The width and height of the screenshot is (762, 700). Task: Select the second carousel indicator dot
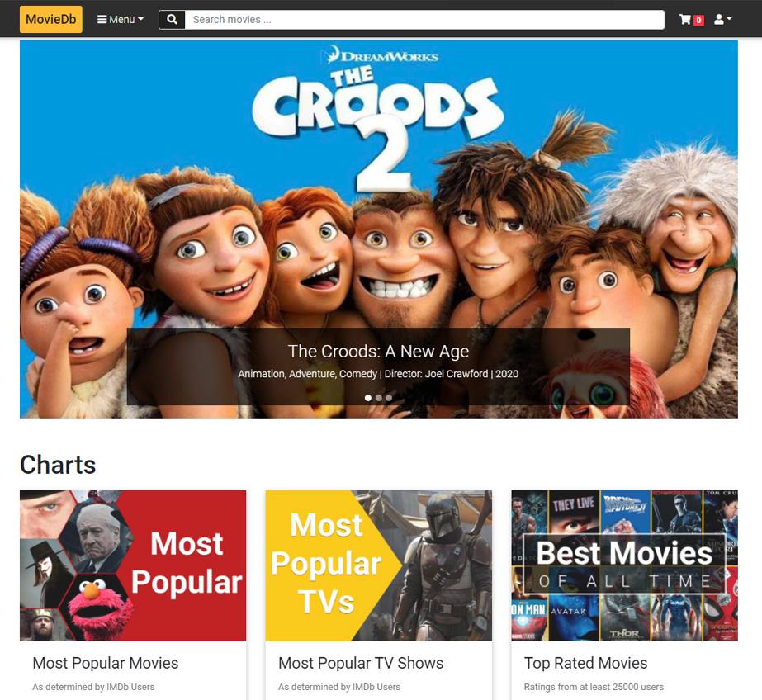click(379, 398)
